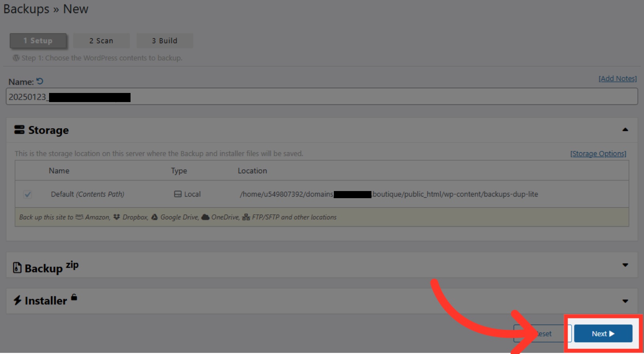644x354 pixels.
Task: Click the Storage server icon
Action: pyautogui.click(x=19, y=130)
